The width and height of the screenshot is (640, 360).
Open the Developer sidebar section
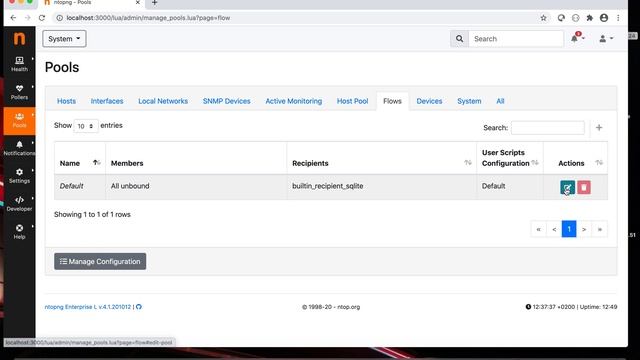click(19, 204)
